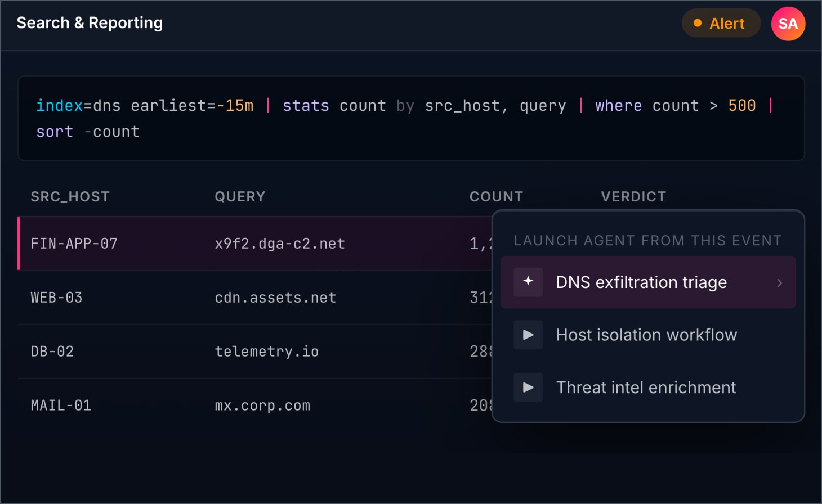Image resolution: width=822 pixels, height=504 pixels.
Task: Click the play icon for Host isolation workflow
Action: pyautogui.click(x=528, y=335)
